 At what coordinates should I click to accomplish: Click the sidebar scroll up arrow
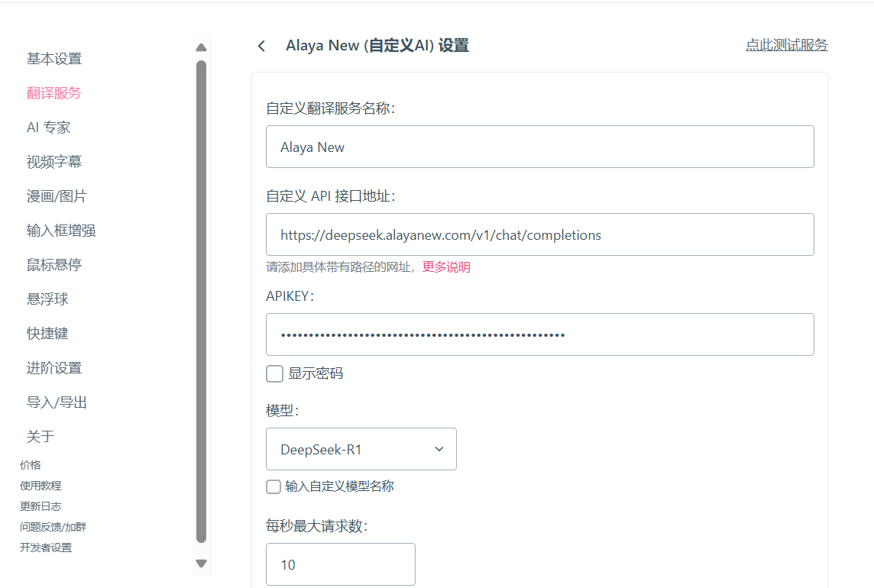(x=201, y=47)
